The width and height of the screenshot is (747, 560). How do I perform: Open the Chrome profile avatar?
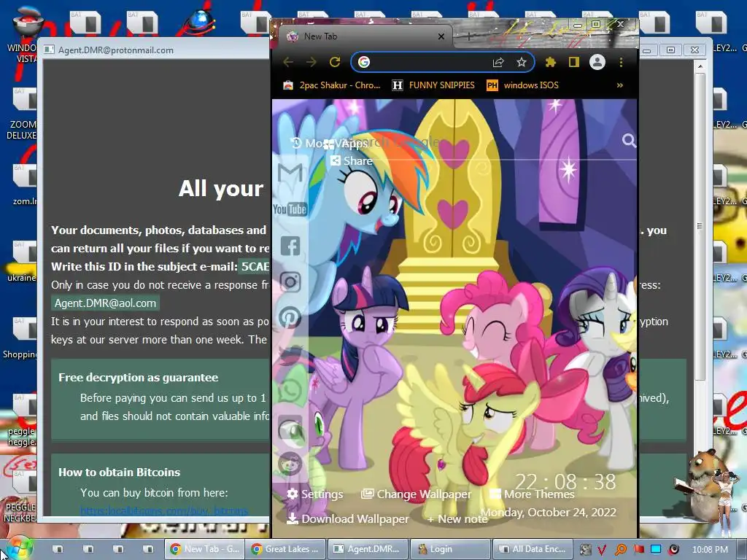[597, 62]
